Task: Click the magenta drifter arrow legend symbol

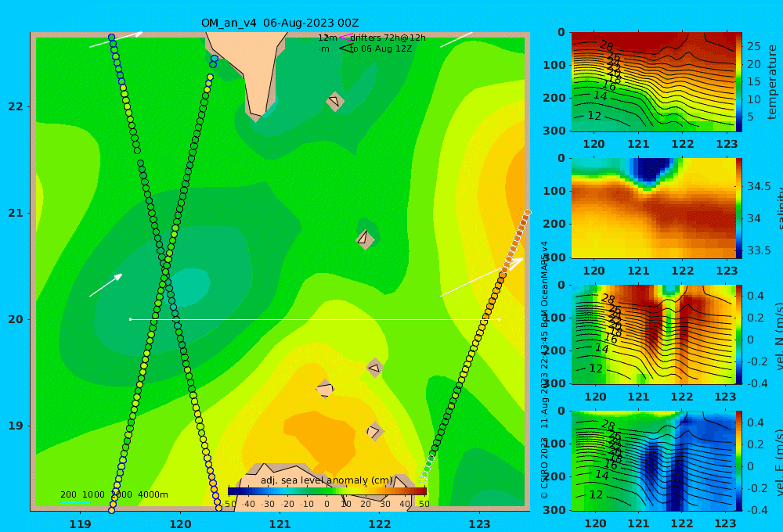Action: tap(345, 38)
